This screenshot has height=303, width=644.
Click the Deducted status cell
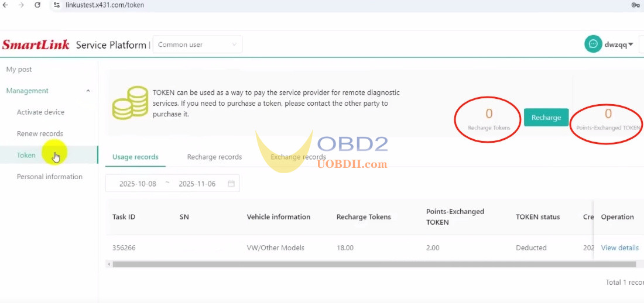[531, 247]
